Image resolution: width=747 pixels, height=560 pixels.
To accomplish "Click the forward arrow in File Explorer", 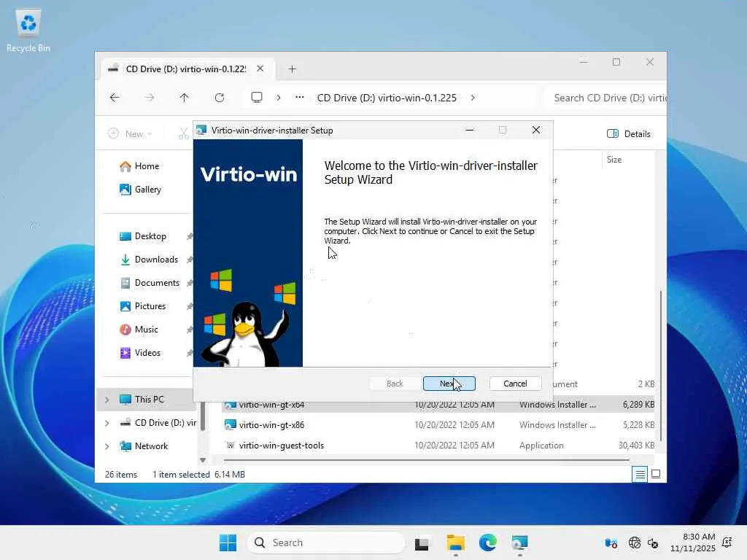I will [x=150, y=98].
